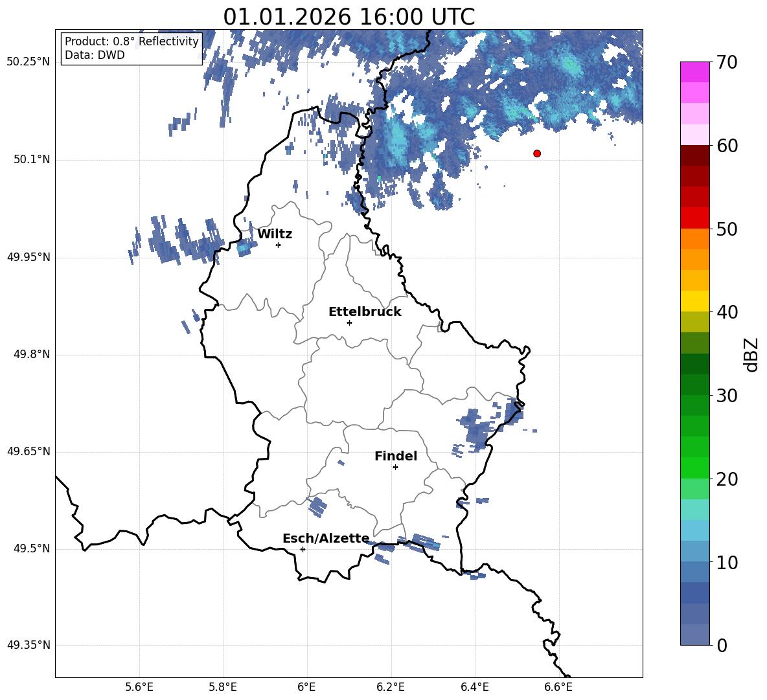This screenshot has width=767, height=700.
Task: Pick the magenta top swatch of colorbar
Action: (694, 72)
